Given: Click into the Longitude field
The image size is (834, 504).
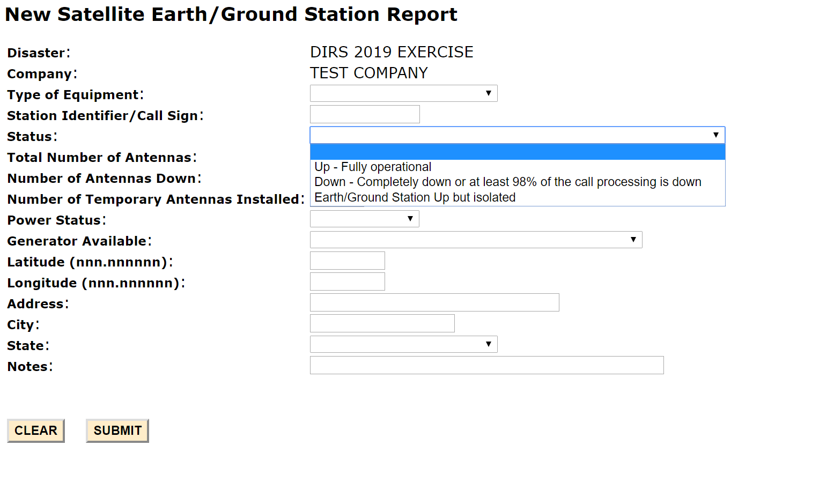Looking at the screenshot, I should (x=347, y=281).
